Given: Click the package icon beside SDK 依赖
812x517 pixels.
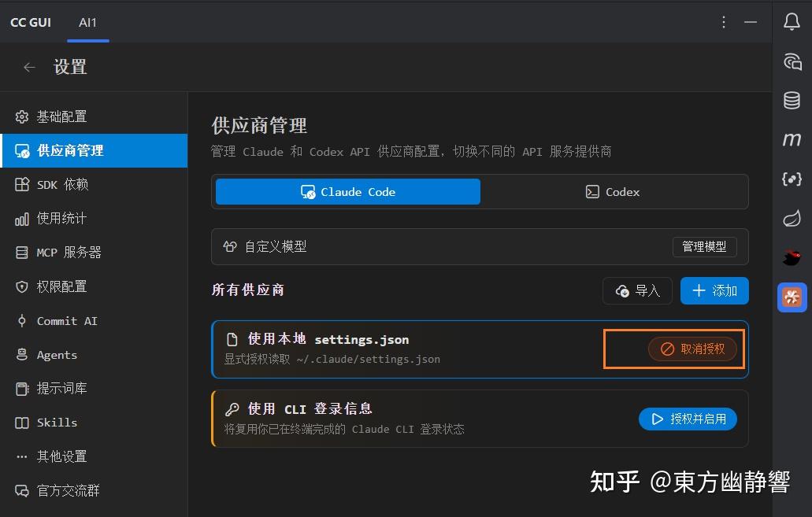Looking at the screenshot, I should [x=22, y=185].
